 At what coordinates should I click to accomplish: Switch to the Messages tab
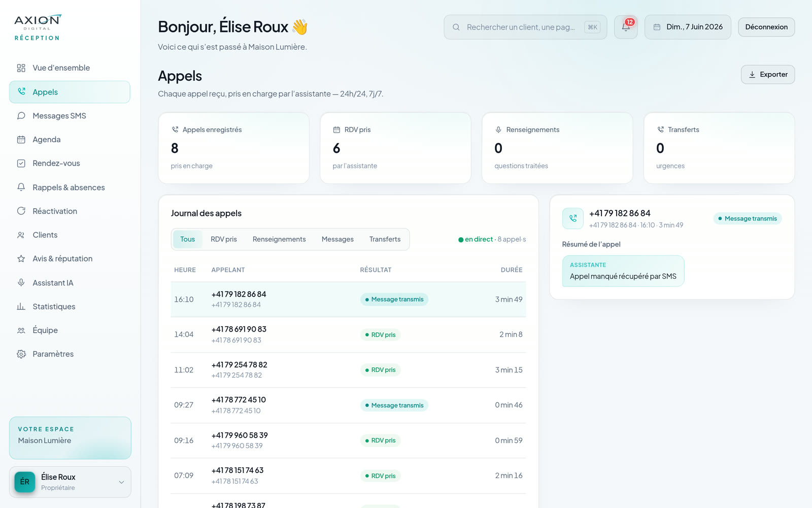337,239
